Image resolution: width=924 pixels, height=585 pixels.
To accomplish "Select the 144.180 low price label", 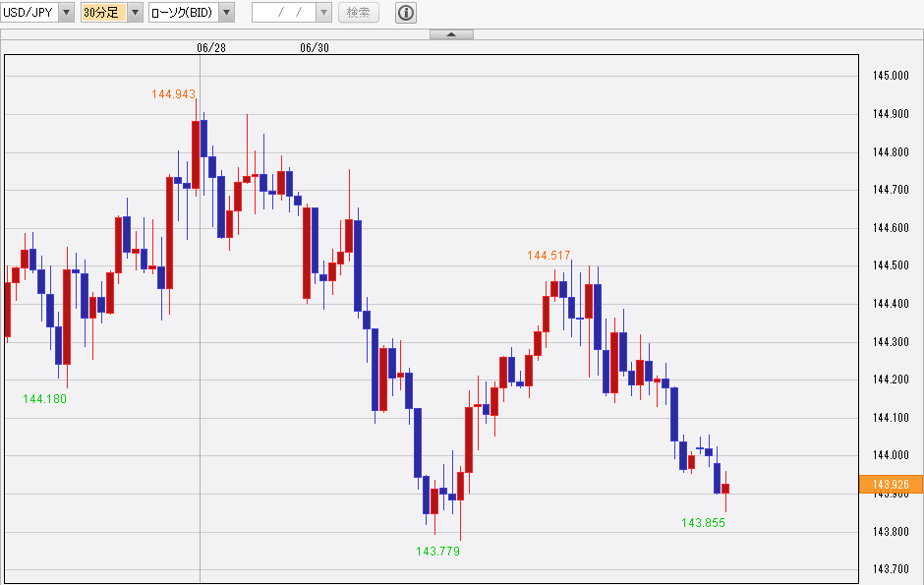I will (44, 399).
